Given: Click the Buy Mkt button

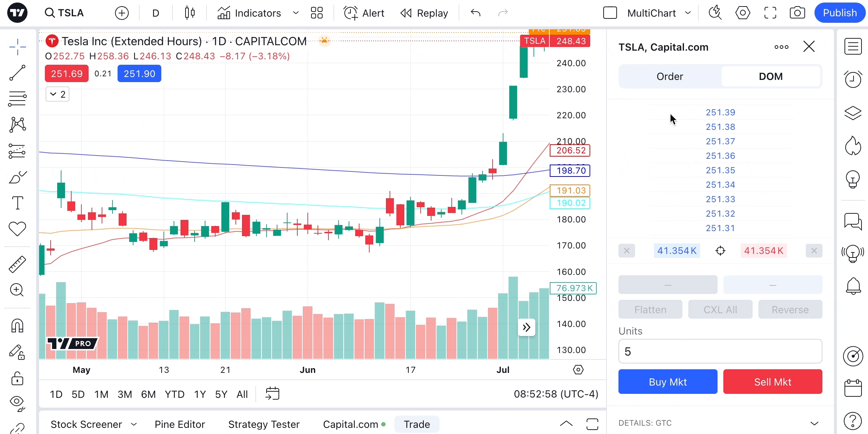Looking at the screenshot, I should (668, 382).
